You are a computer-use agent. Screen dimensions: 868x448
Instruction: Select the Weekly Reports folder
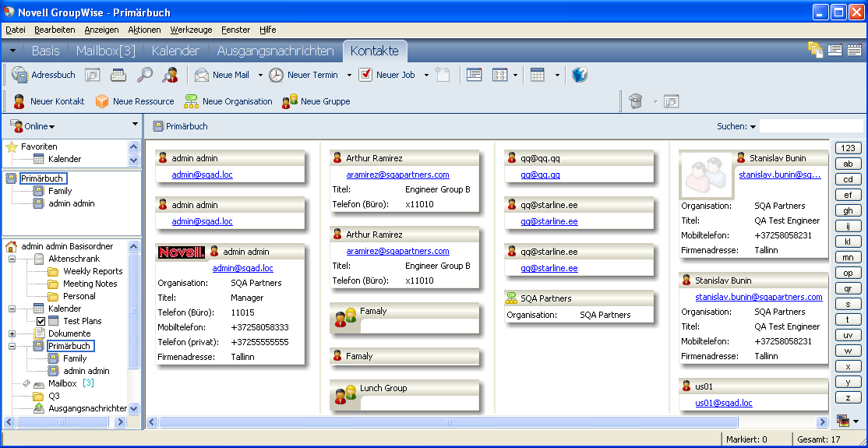click(93, 271)
